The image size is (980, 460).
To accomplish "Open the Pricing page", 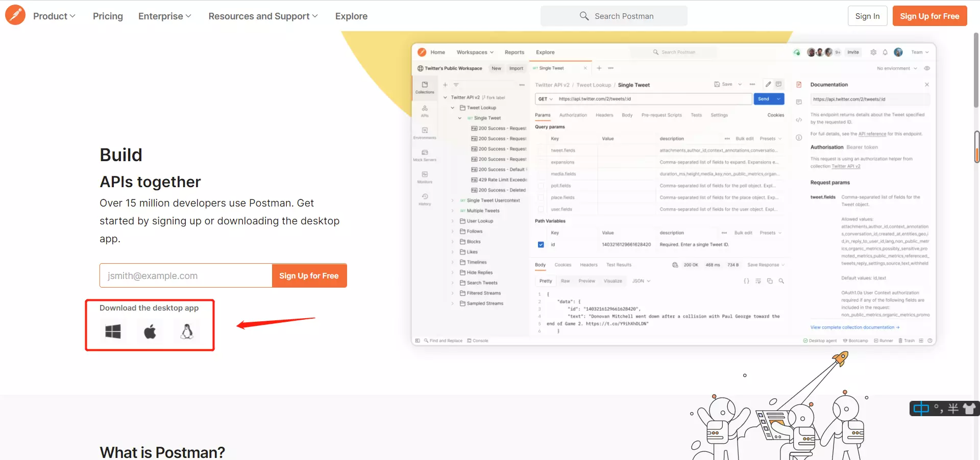I will 108,16.
